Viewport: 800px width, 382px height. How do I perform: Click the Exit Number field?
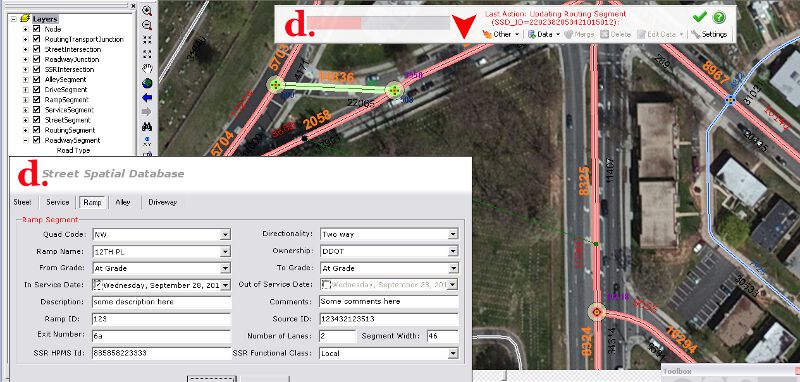161,336
